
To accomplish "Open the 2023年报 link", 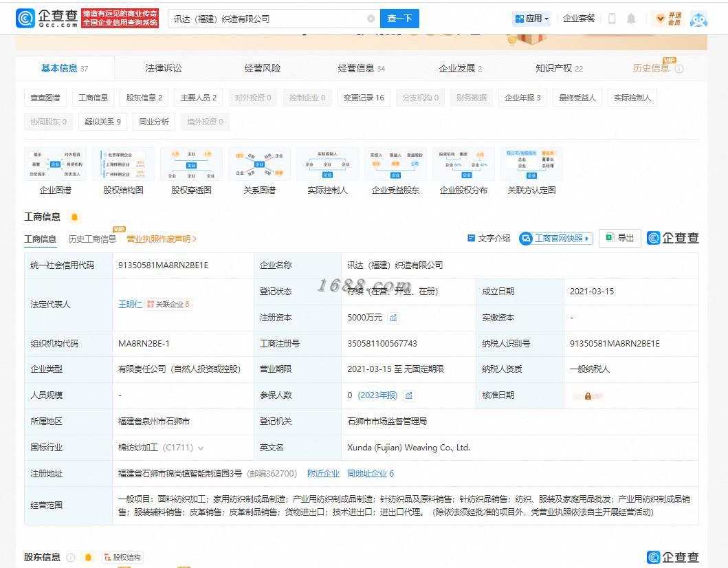I will pyautogui.click(x=377, y=395).
